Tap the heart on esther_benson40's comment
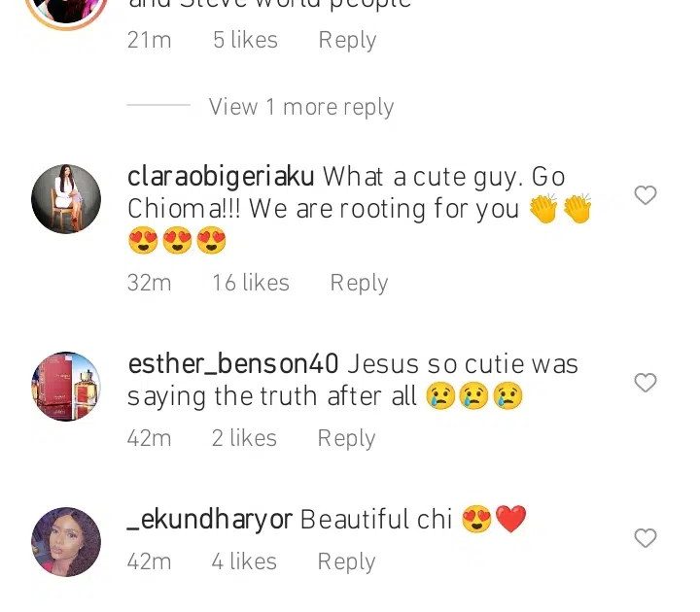The width and height of the screenshot is (700, 612). [x=646, y=384]
